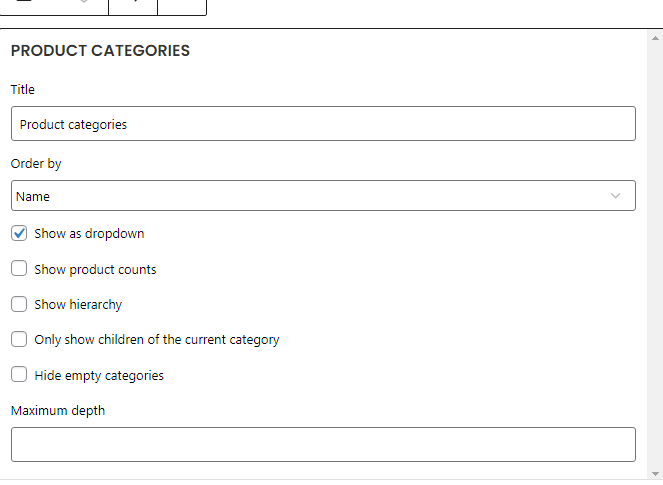The image size is (663, 485).
Task: Click the scrollbar up arrow
Action: [655, 38]
